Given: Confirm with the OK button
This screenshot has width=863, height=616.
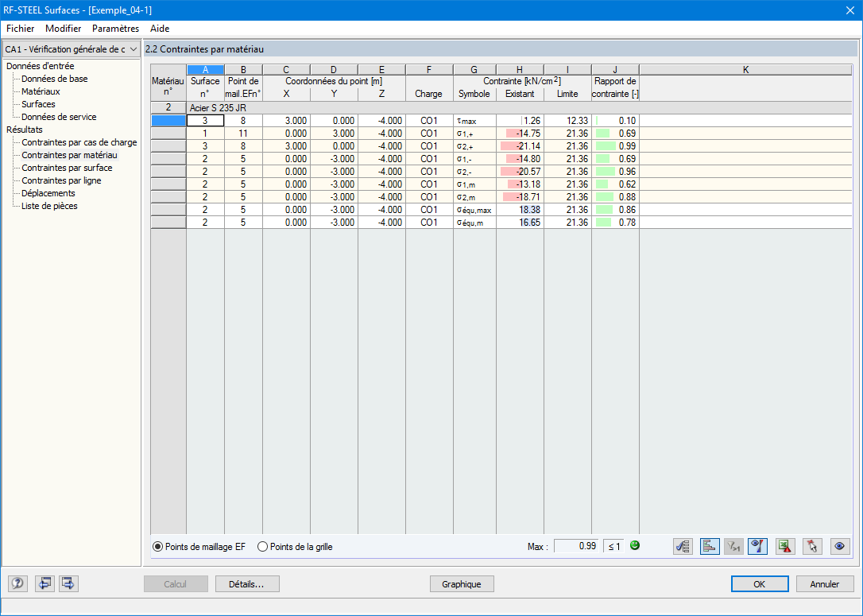Looking at the screenshot, I should 760,584.
